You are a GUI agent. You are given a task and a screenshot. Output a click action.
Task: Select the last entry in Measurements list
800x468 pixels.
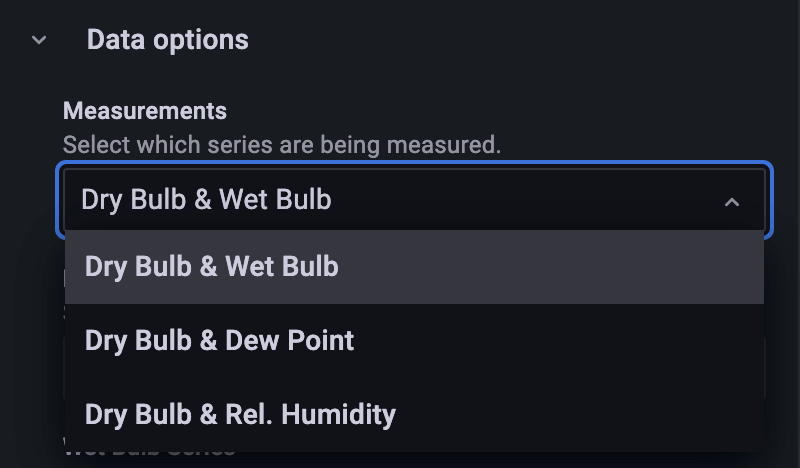(240, 413)
